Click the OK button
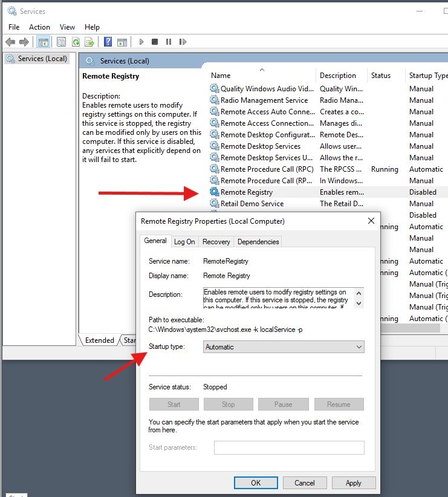The height and width of the screenshot is (497, 448). [255, 482]
